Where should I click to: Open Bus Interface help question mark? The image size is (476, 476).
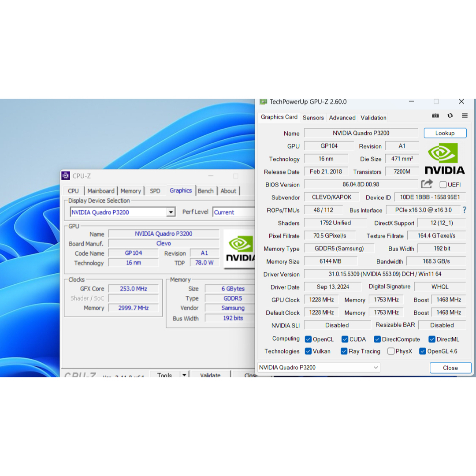click(465, 210)
